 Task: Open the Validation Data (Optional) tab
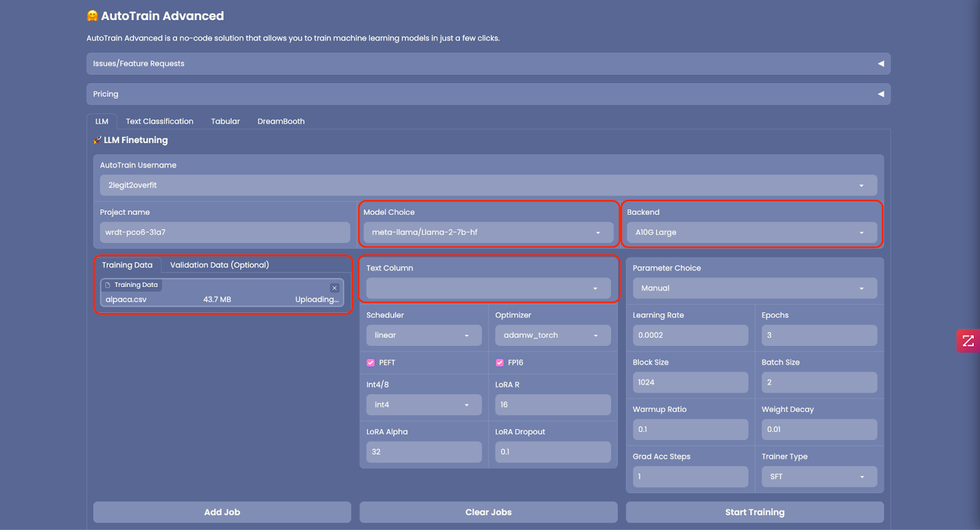[219, 265]
